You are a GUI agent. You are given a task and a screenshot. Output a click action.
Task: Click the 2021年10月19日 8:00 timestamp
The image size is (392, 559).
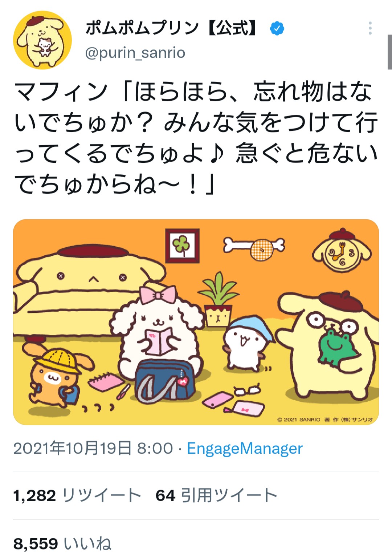[93, 449]
